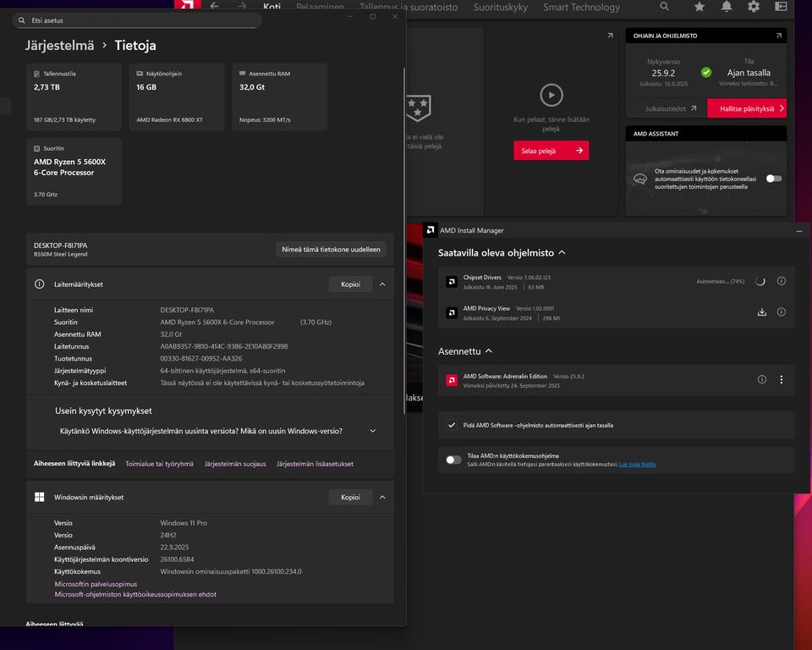Click the green up-to-date checkmark icon
Screen dimensions: 812x650
[705, 72]
